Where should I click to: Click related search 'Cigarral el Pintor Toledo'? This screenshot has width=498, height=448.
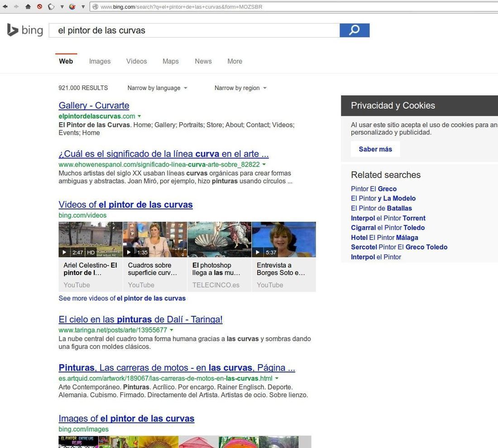click(388, 228)
